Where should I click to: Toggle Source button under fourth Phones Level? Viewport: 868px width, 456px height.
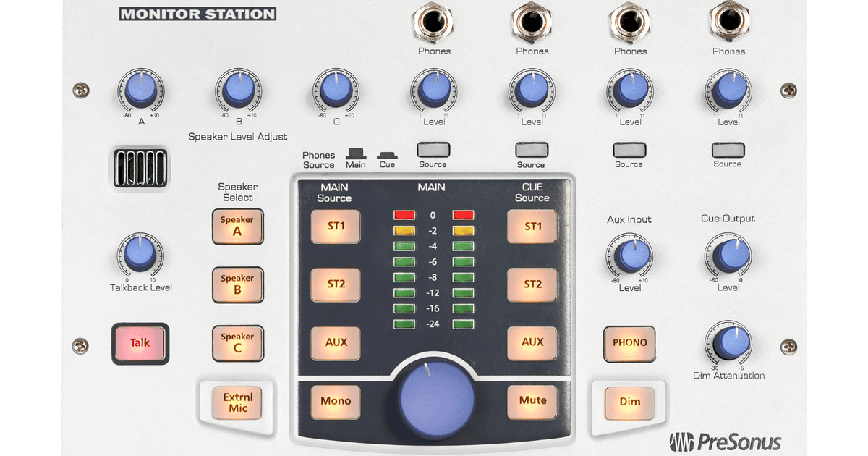pos(728,151)
